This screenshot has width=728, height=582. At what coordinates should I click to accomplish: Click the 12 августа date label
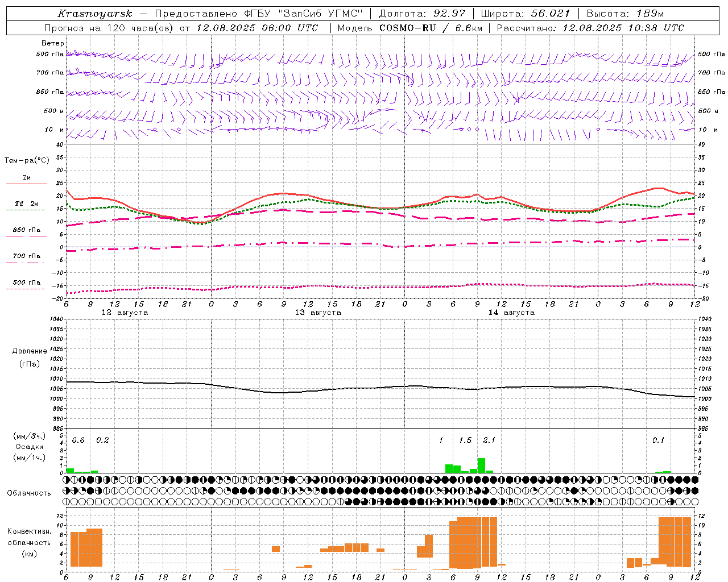125,313
